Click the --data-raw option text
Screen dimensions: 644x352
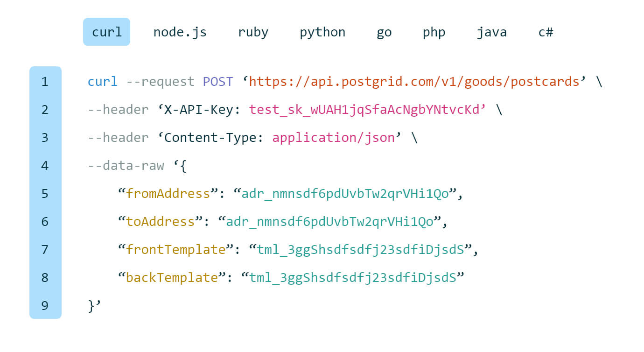click(126, 165)
